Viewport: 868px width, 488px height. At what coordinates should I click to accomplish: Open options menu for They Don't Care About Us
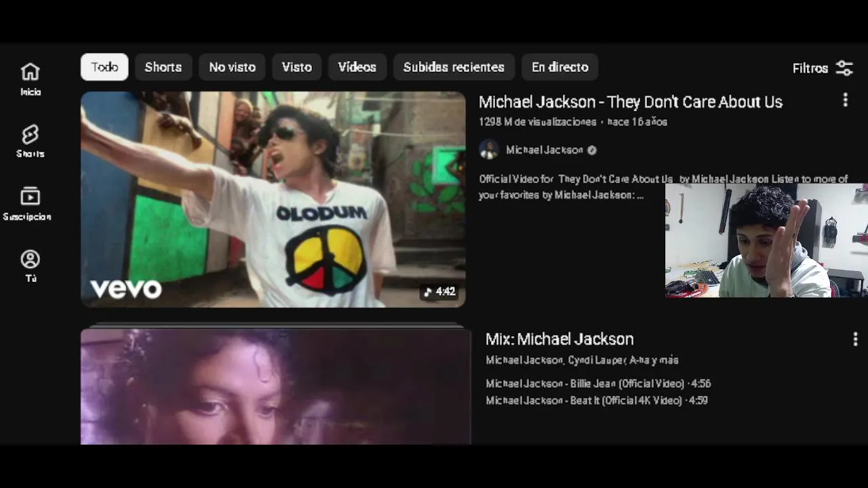845,100
